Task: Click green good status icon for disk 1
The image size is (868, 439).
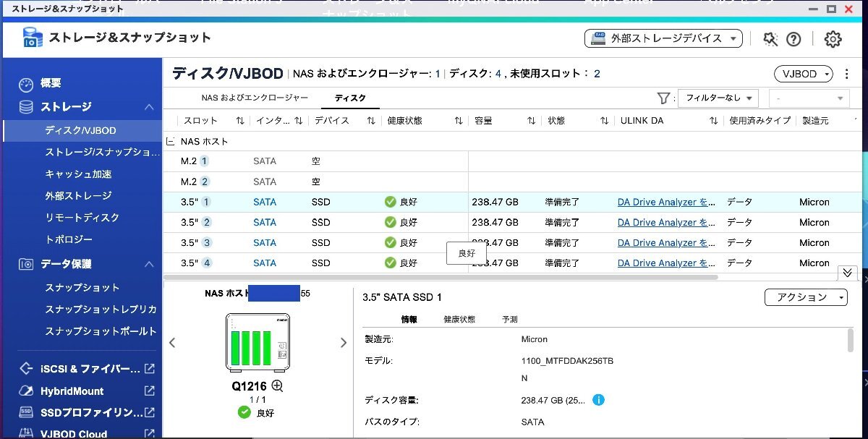Action: click(x=391, y=202)
